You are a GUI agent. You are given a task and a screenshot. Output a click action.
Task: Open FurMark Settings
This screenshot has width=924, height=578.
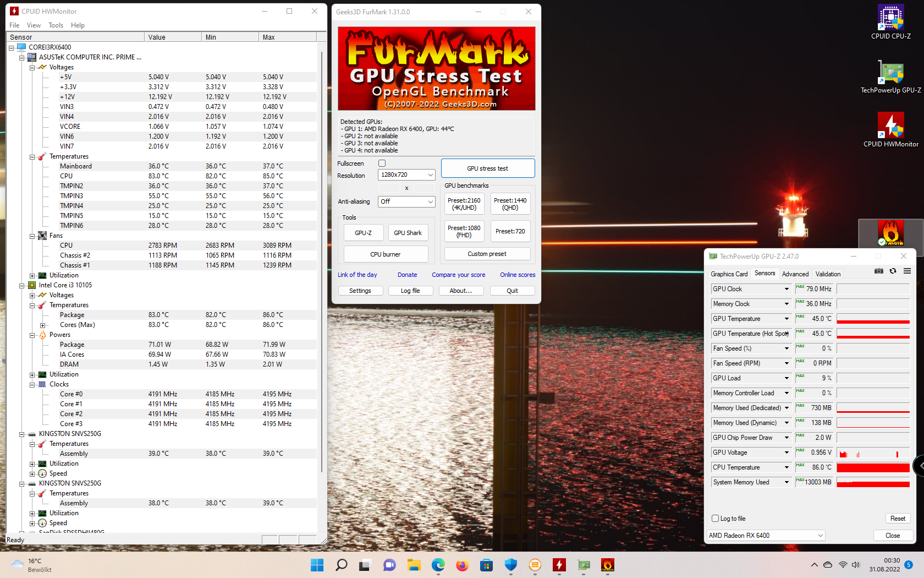tap(360, 291)
